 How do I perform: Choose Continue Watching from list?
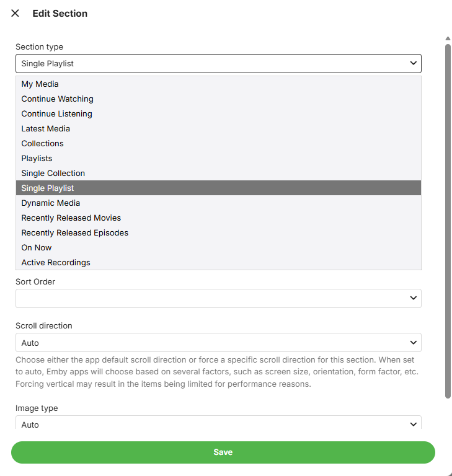(x=57, y=99)
